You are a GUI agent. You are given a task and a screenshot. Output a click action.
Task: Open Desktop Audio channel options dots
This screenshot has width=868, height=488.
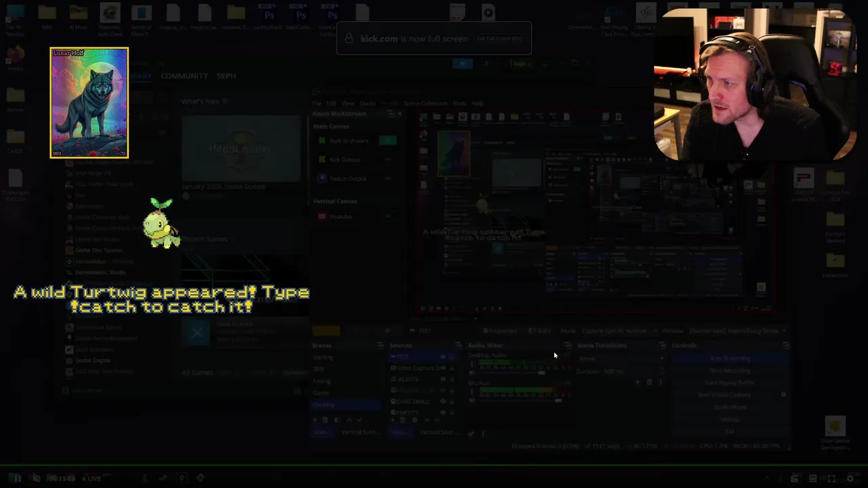coord(473,363)
